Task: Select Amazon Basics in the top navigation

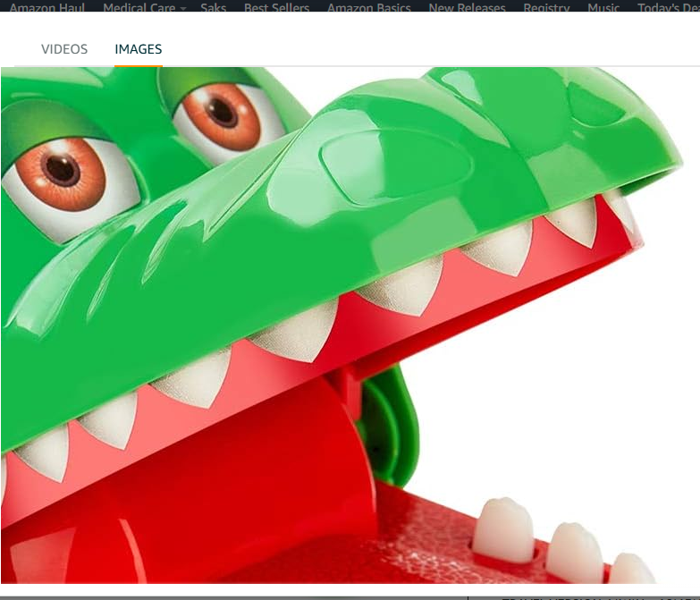Action: coord(368,7)
